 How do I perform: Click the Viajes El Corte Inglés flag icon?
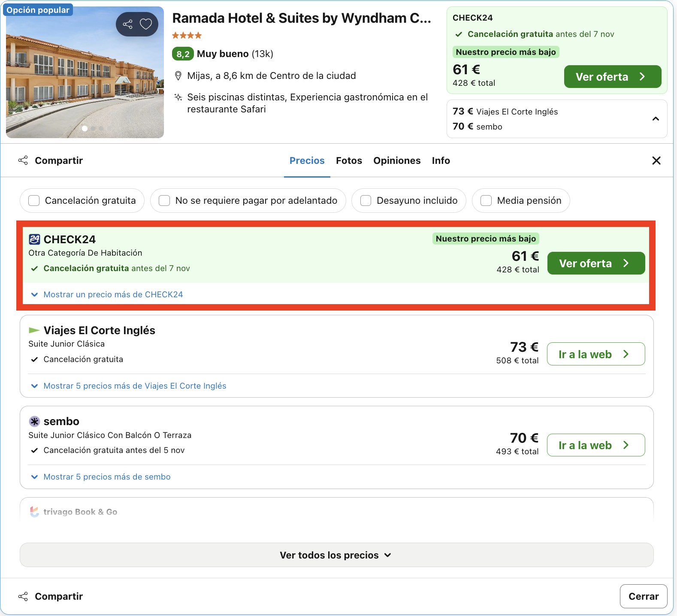point(34,330)
